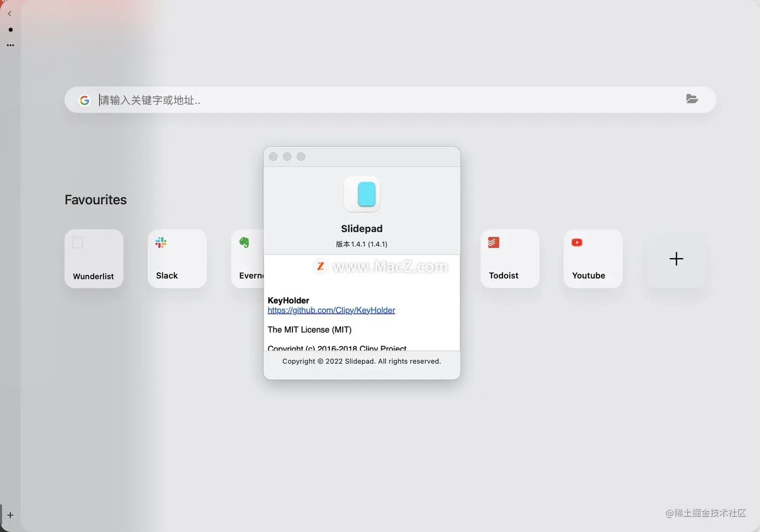
Task: Click the yellow traffic light button
Action: [287, 156]
